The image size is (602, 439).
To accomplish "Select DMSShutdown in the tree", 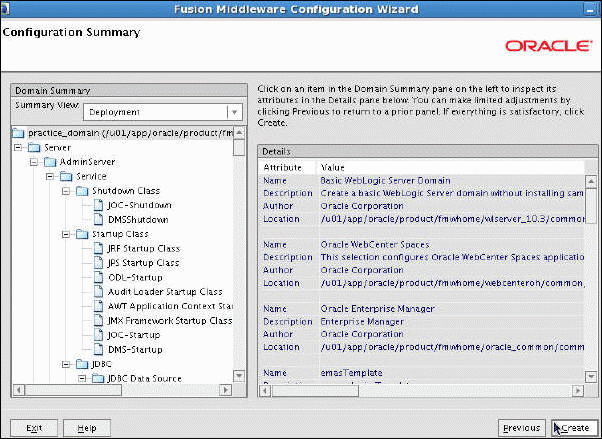I will (138, 220).
